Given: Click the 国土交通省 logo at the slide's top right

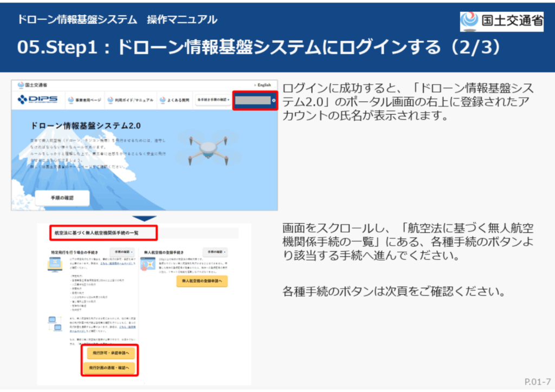Looking at the screenshot, I should [x=501, y=21].
